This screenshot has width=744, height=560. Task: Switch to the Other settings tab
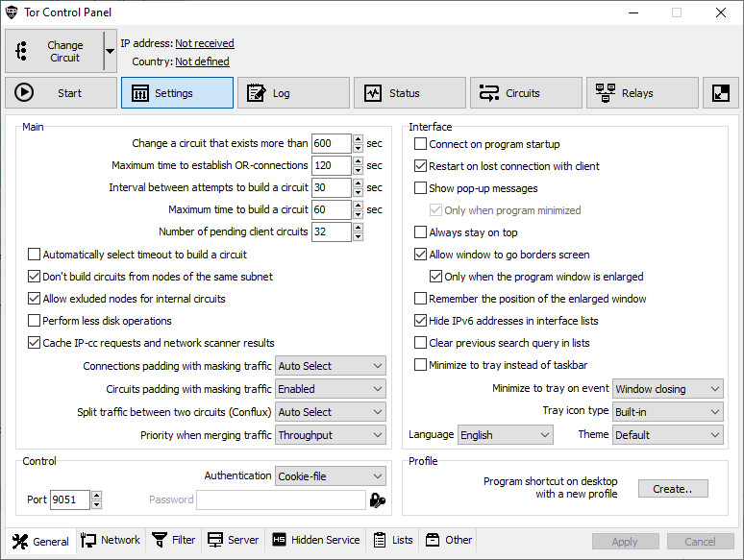tap(448, 540)
